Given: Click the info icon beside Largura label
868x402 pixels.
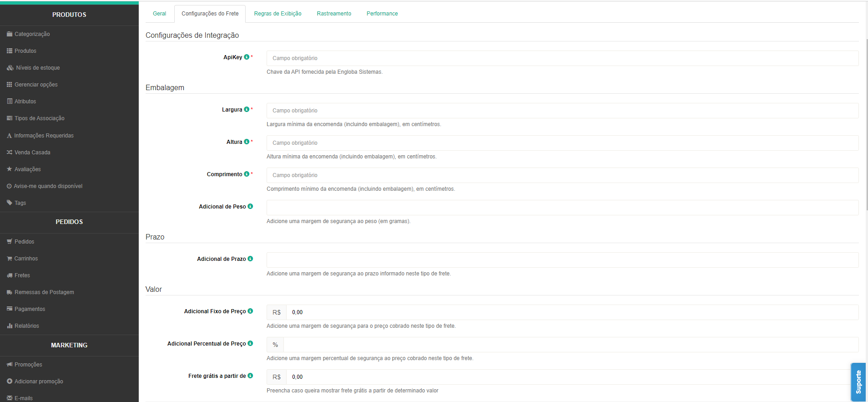Looking at the screenshot, I should click(247, 109).
